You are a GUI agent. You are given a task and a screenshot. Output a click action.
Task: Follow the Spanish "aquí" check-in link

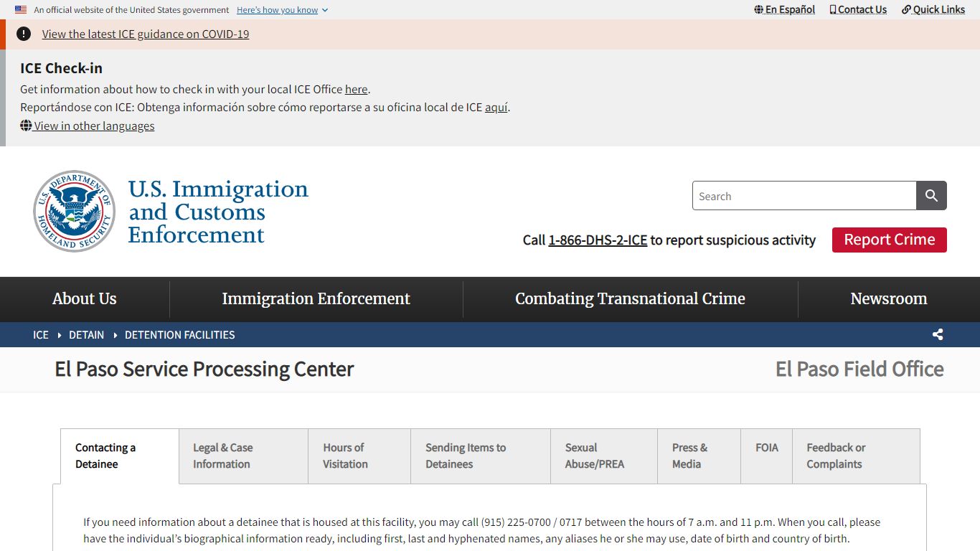click(x=496, y=107)
